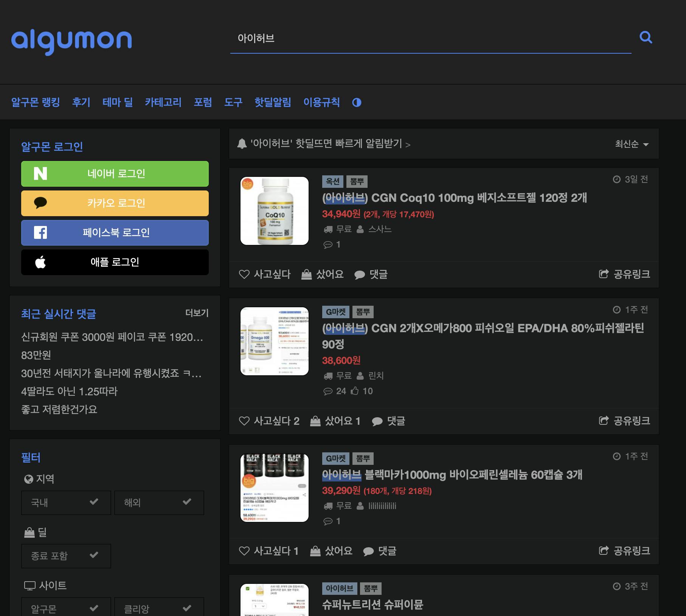
Task: Click the 아이허브 tag on 슈퍼이뮨 deal
Action: [x=340, y=589]
